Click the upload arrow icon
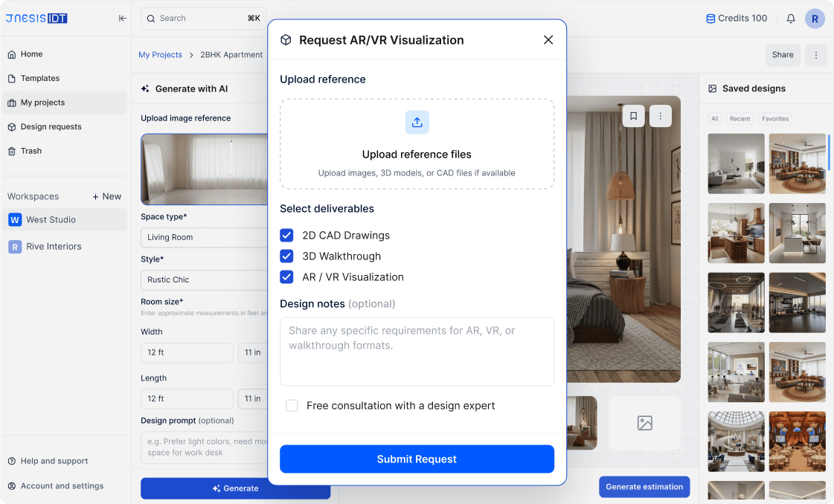This screenshot has width=834, height=504. pos(417,122)
